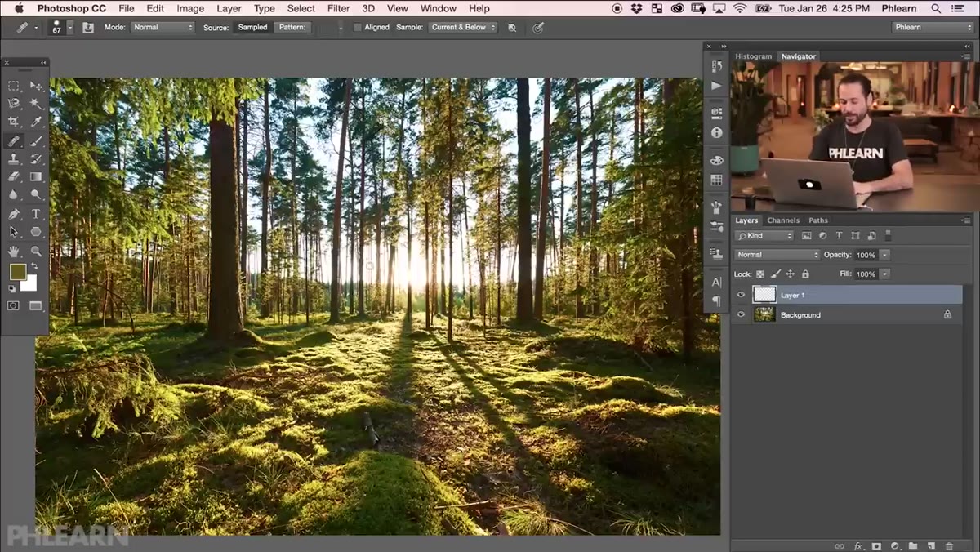980x552 pixels.
Task: Select the Gradient tool
Action: coord(36,176)
